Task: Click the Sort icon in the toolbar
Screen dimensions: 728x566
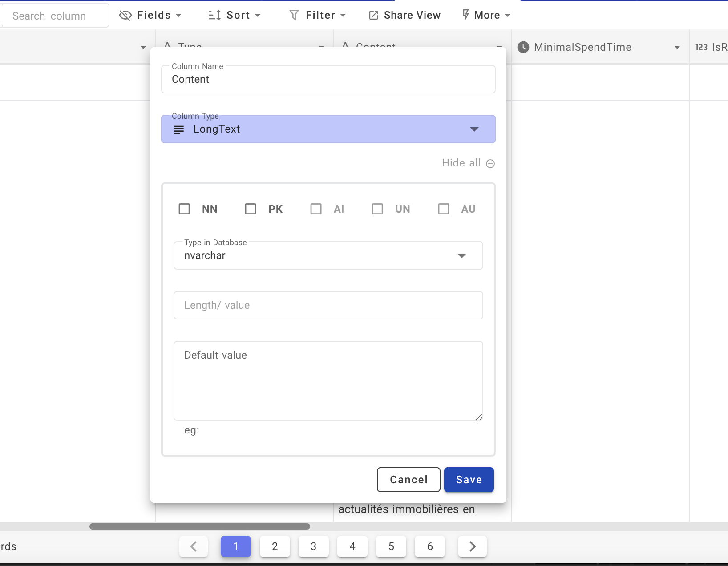Action: [x=214, y=15]
